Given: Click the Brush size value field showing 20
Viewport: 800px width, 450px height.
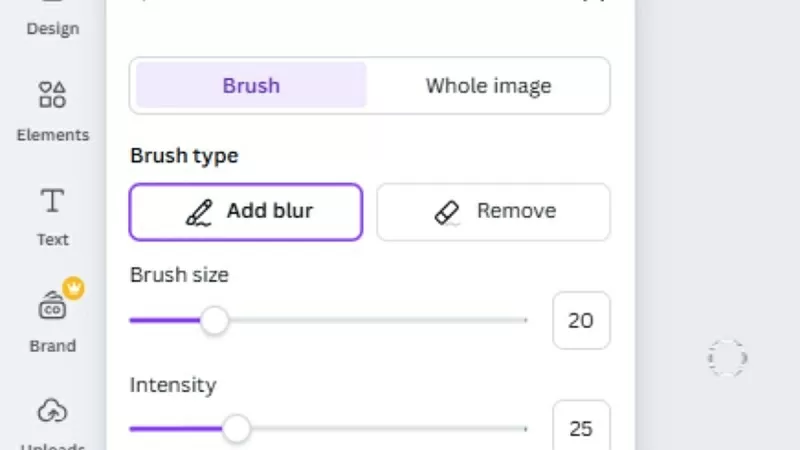Looking at the screenshot, I should pyautogui.click(x=580, y=321).
